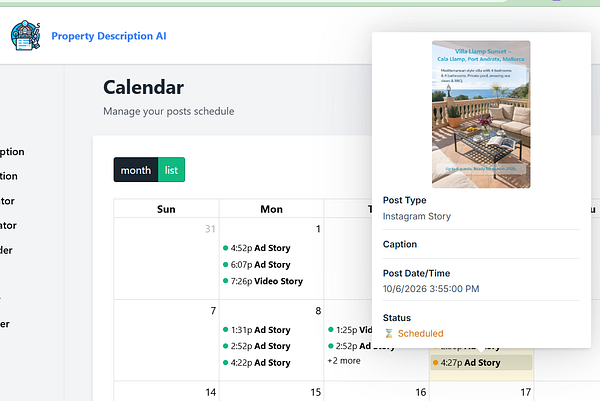
Task: Click the Property Description AI logo icon
Action: coord(26,35)
